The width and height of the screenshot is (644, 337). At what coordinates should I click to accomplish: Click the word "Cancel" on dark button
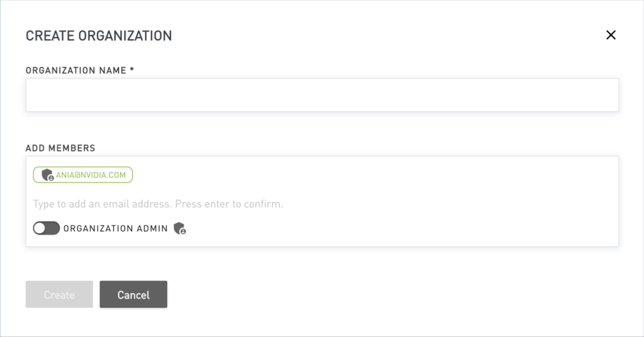pyautogui.click(x=133, y=295)
